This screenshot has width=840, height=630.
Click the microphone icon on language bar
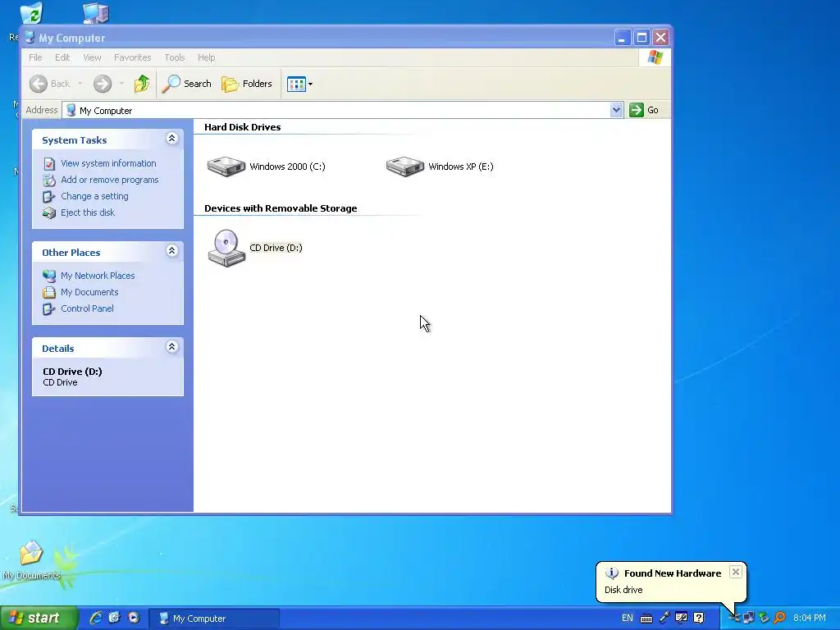[x=664, y=618]
